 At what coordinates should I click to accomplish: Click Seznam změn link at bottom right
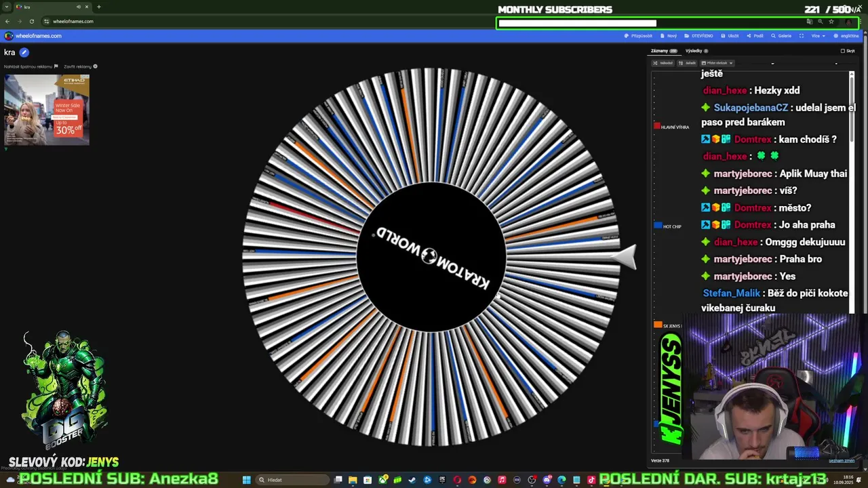(842, 461)
